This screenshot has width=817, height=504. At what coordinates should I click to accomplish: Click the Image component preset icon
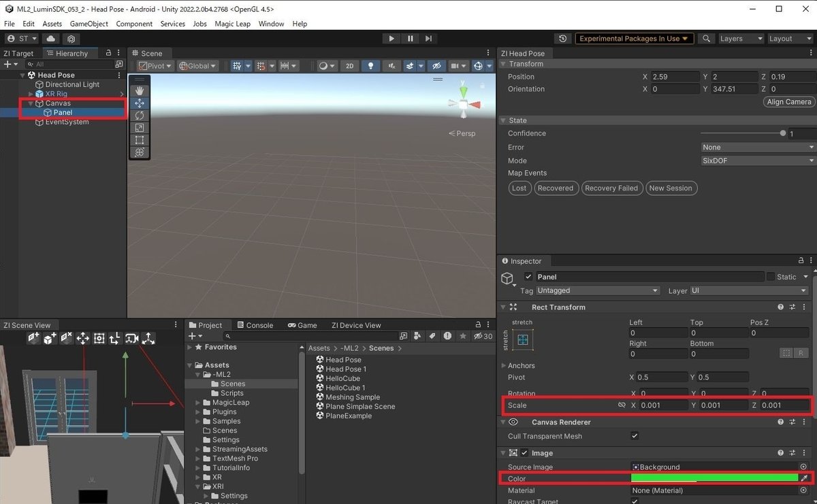click(793, 453)
